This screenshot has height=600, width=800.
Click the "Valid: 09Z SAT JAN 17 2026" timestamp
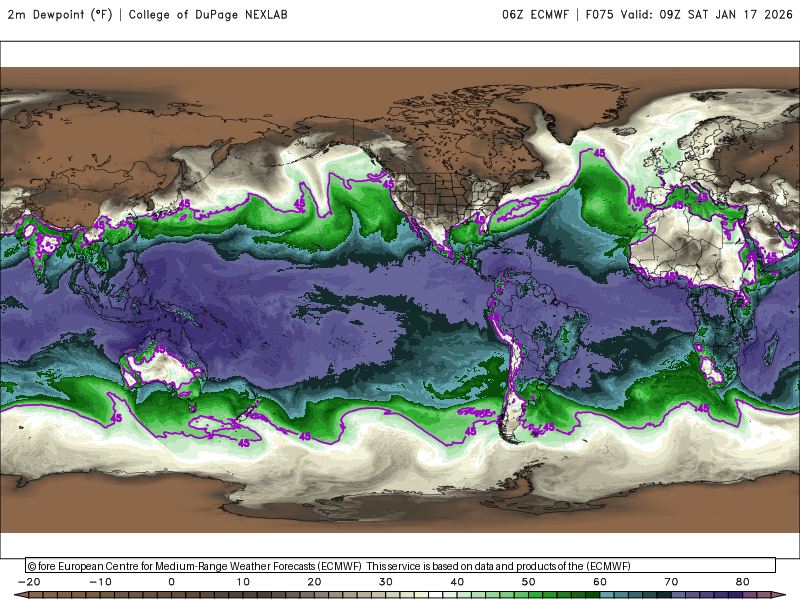pos(707,15)
